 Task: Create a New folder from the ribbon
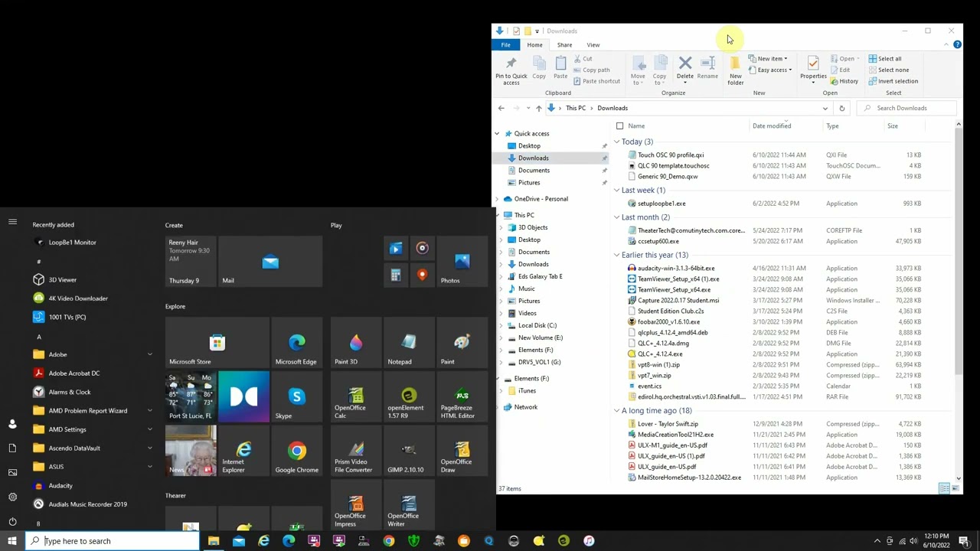[x=736, y=70]
